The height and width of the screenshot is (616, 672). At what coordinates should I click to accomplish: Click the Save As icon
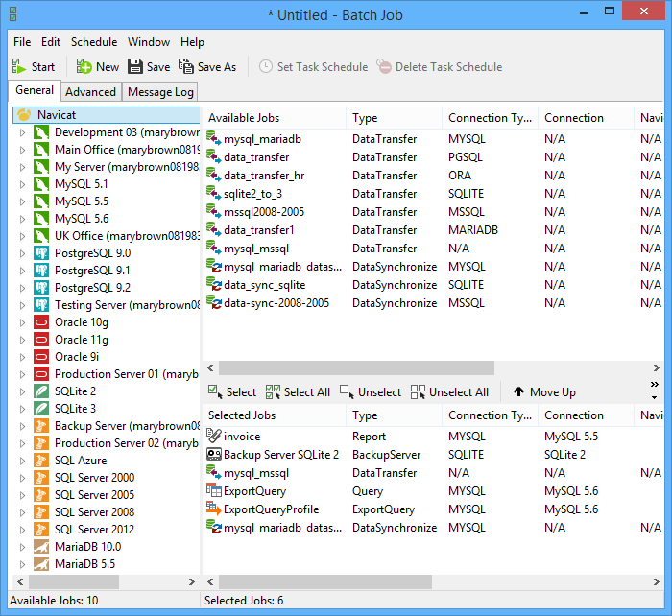coord(186,67)
